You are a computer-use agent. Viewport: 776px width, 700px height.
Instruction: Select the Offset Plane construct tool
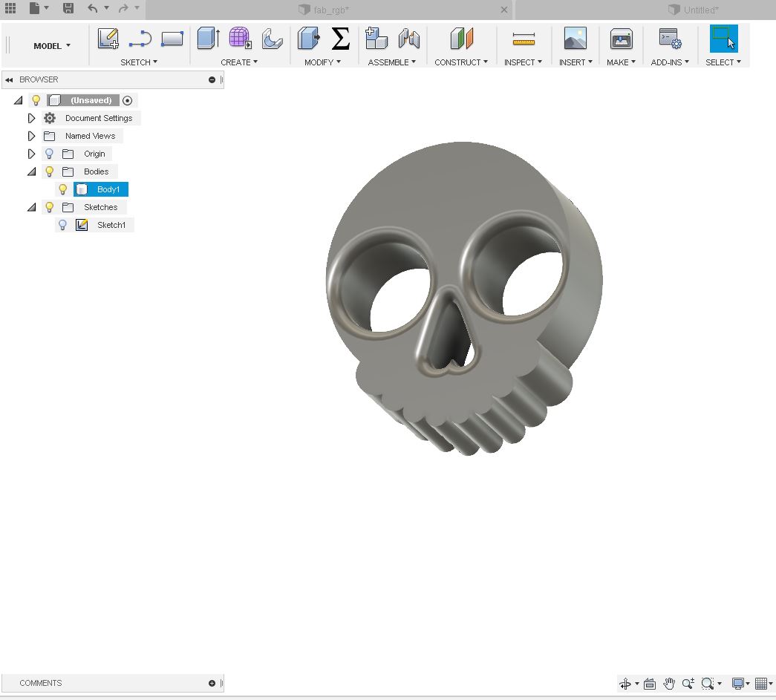[x=462, y=38]
